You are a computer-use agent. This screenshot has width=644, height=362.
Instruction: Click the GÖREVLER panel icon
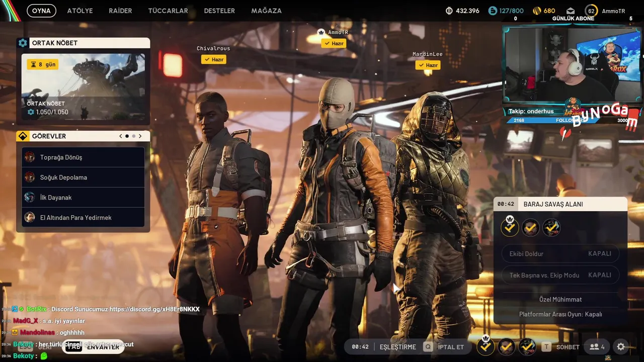tap(23, 136)
